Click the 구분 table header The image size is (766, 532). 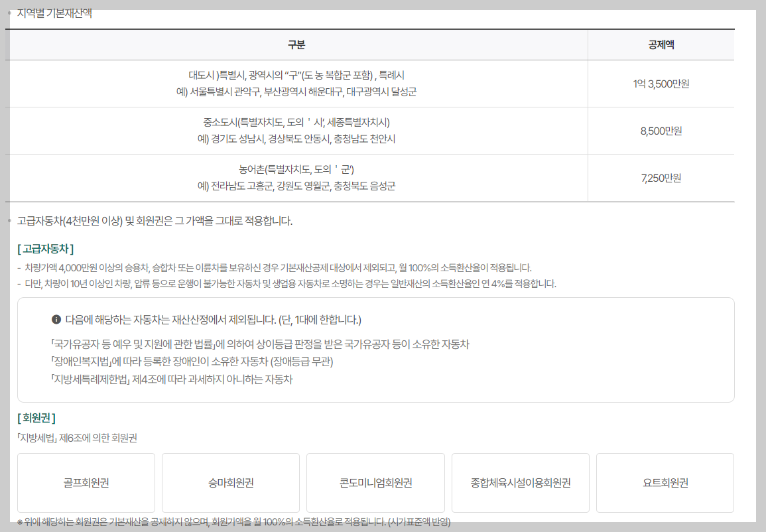[296, 43]
